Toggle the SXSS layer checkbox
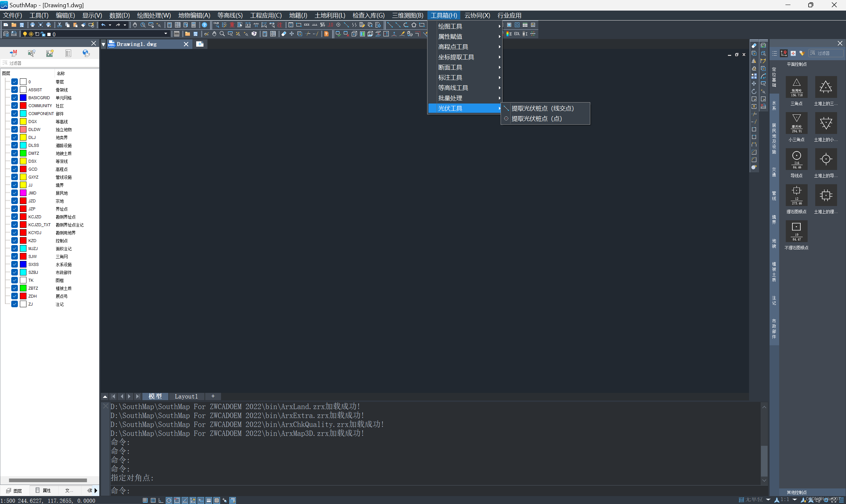The image size is (846, 504). coord(15,264)
